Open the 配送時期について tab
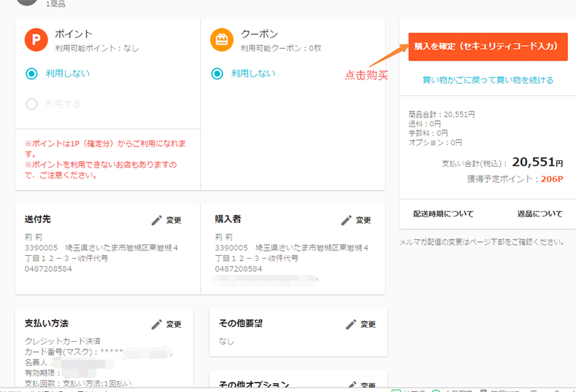This screenshot has height=392, width=576. coord(443,214)
